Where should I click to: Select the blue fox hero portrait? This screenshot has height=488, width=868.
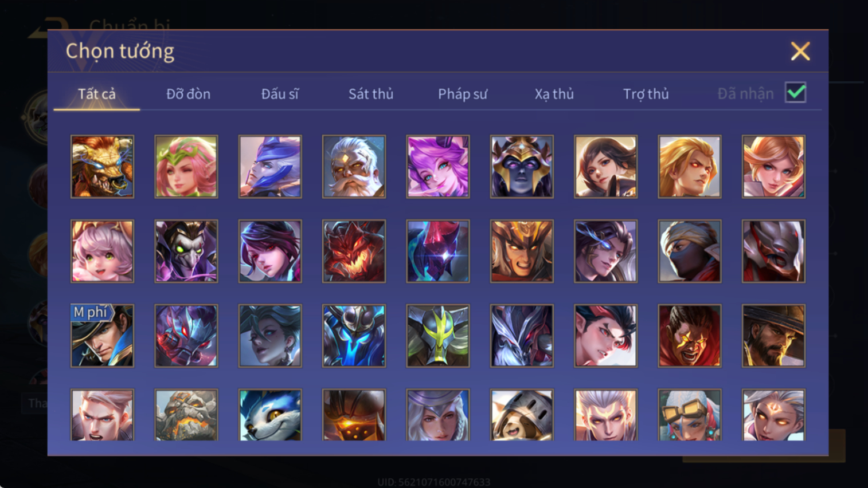[270, 415]
